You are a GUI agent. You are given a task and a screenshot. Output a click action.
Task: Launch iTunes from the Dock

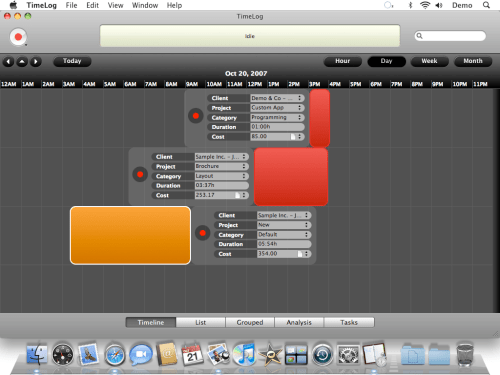coord(243,354)
